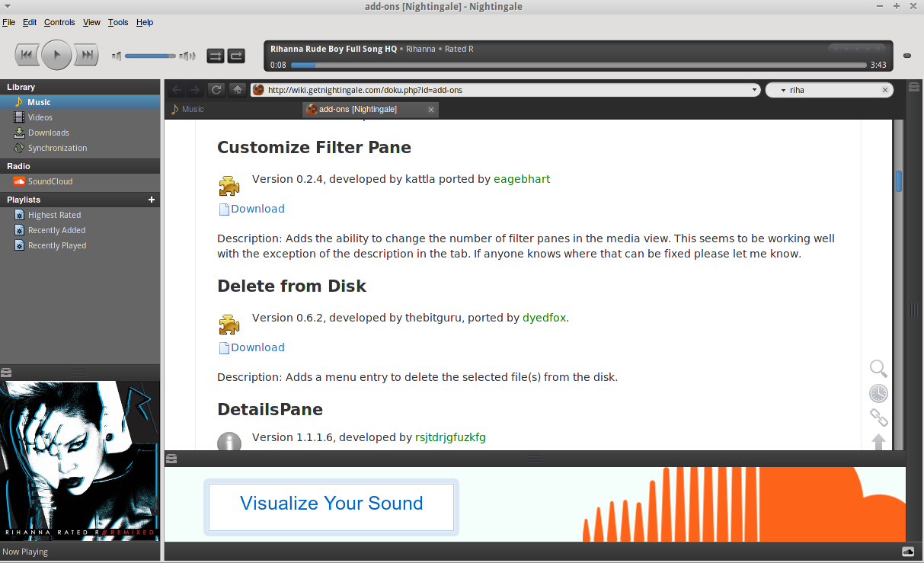Open the search engine dropdown arrow
The height and width of the screenshot is (563, 924).
(782, 90)
